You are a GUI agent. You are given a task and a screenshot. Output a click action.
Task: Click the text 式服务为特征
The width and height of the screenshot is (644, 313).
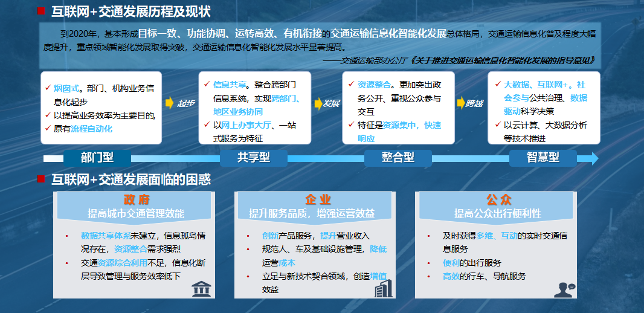[238, 138]
